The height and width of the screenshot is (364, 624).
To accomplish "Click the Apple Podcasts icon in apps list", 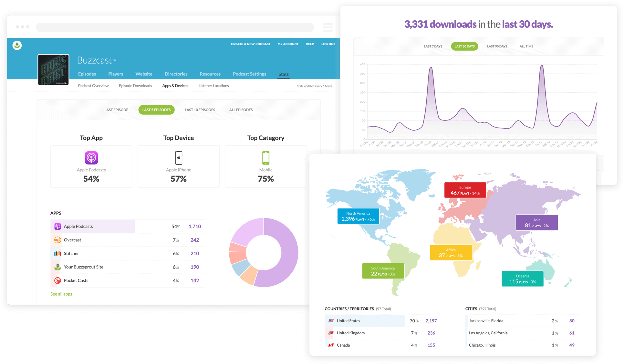I will [x=57, y=227].
